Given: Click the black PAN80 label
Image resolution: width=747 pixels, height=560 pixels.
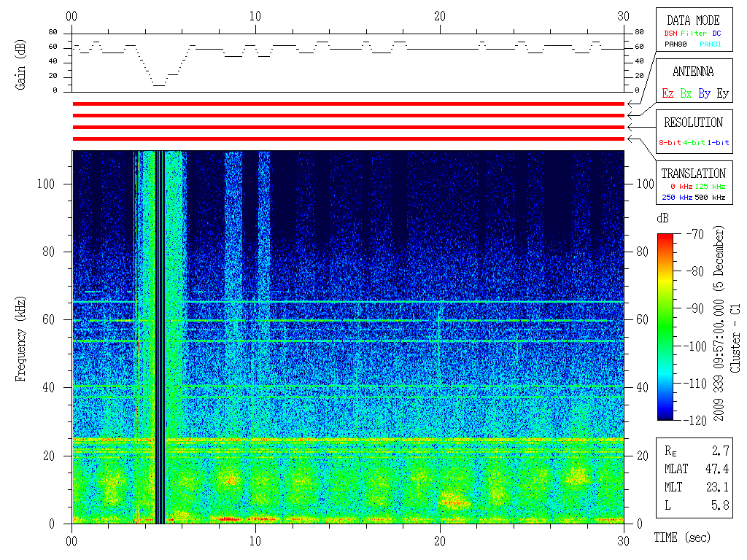Looking at the screenshot, I should click(x=676, y=44).
